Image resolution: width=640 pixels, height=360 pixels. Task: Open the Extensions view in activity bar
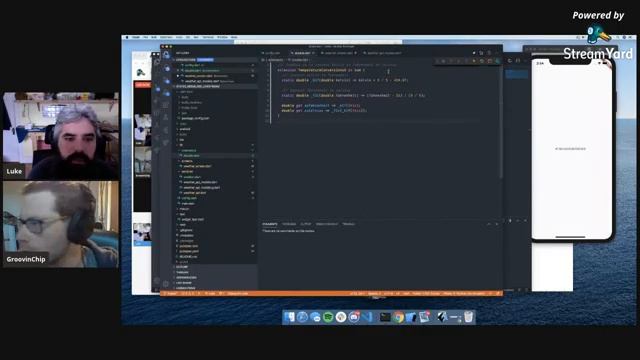coord(165,105)
